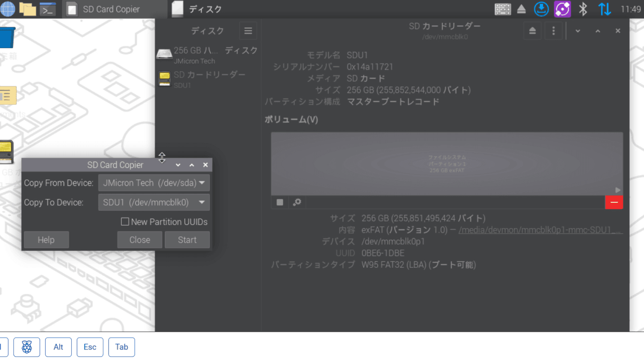Select SD カードリーダー in the device list
The image size is (644, 359).
tap(207, 79)
